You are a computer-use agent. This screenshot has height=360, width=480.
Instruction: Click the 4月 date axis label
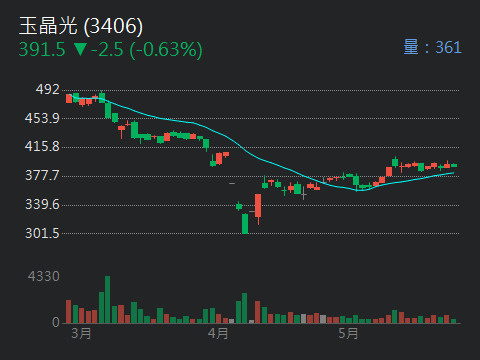(218, 333)
